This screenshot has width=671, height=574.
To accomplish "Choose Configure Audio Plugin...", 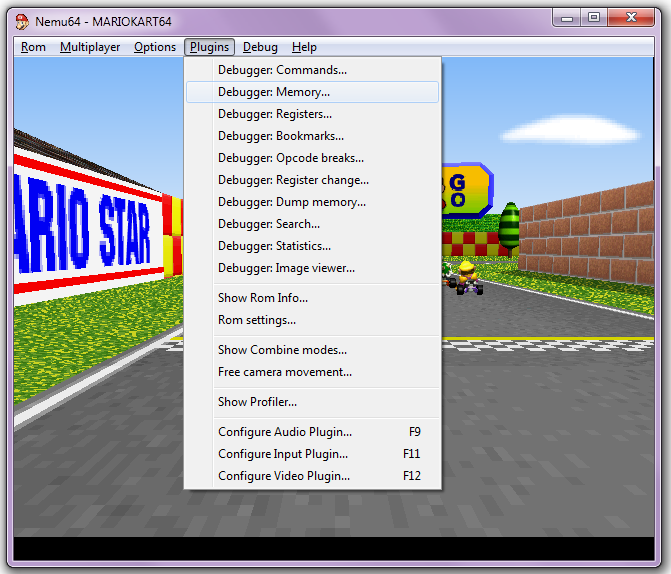I will click(x=312, y=432).
